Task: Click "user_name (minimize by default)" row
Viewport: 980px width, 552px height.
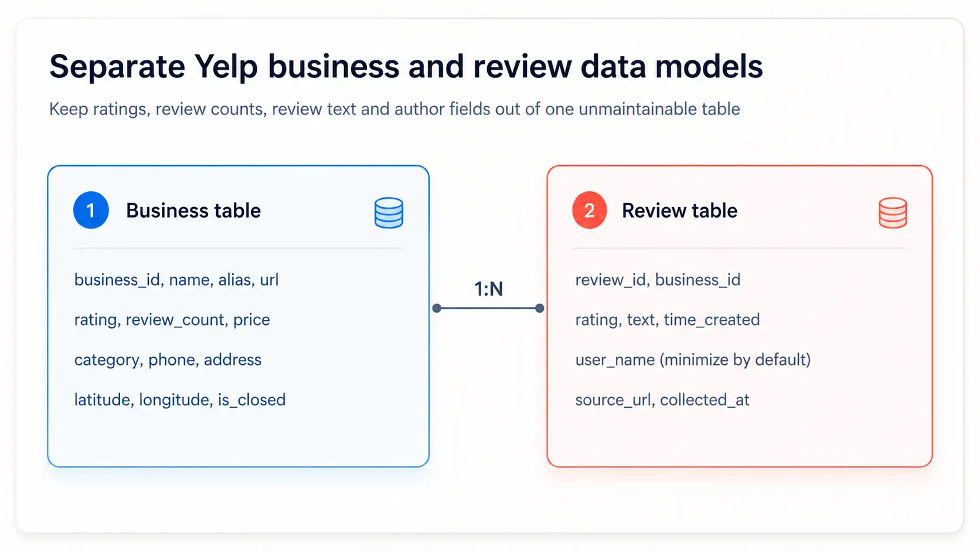Action: tap(693, 360)
